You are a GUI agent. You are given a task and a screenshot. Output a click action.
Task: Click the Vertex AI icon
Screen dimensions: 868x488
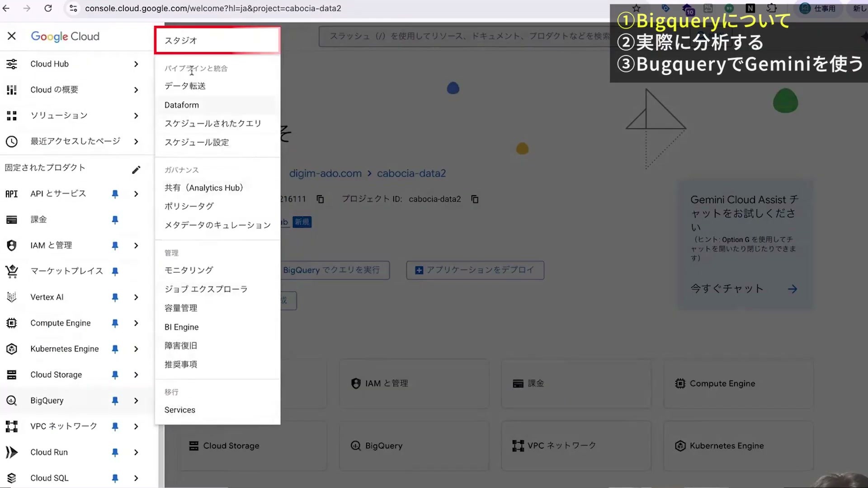pos(12,297)
